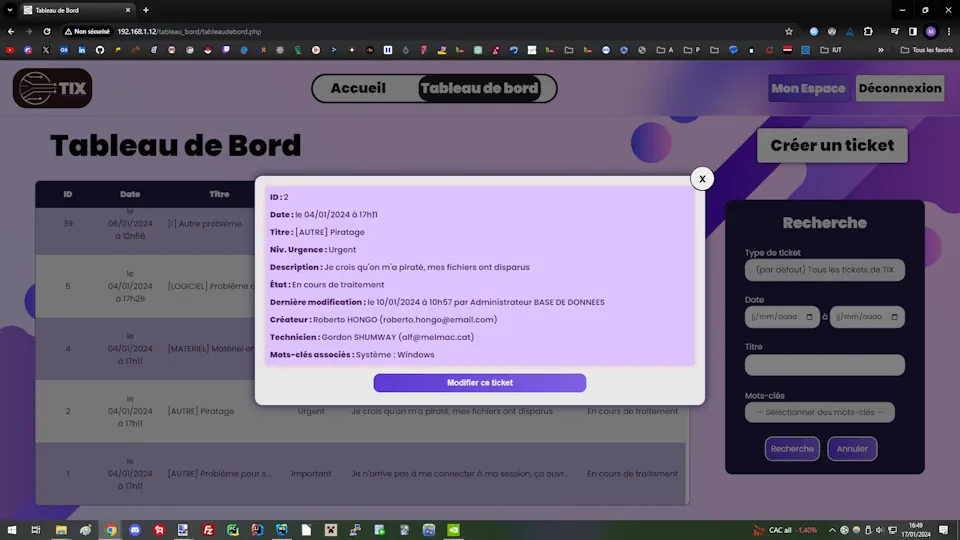This screenshot has width=960, height=540.
Task: Expand the Type de ticket dropdown
Action: pyautogui.click(x=824, y=271)
